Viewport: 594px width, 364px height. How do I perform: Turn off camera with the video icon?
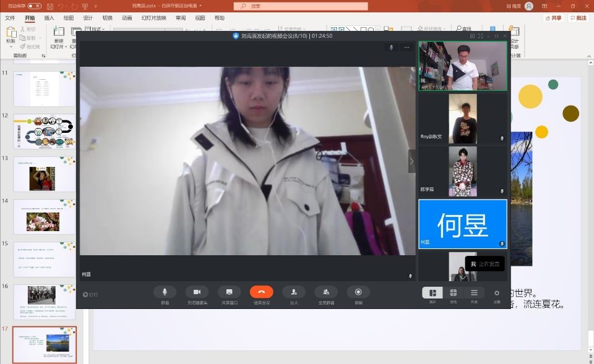point(197,292)
